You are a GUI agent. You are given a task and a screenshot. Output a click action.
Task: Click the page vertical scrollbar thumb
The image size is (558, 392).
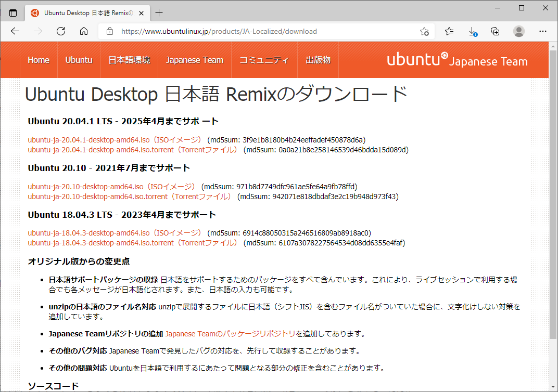553,194
